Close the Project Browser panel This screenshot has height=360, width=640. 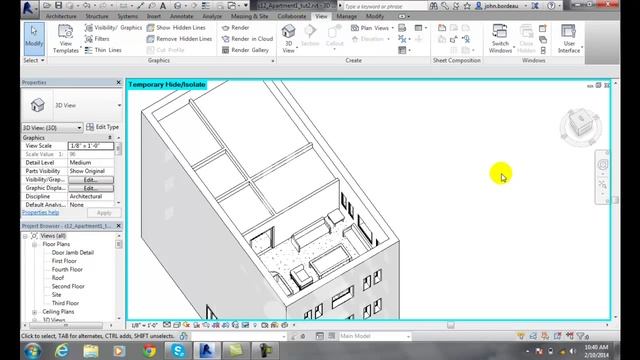point(119,226)
